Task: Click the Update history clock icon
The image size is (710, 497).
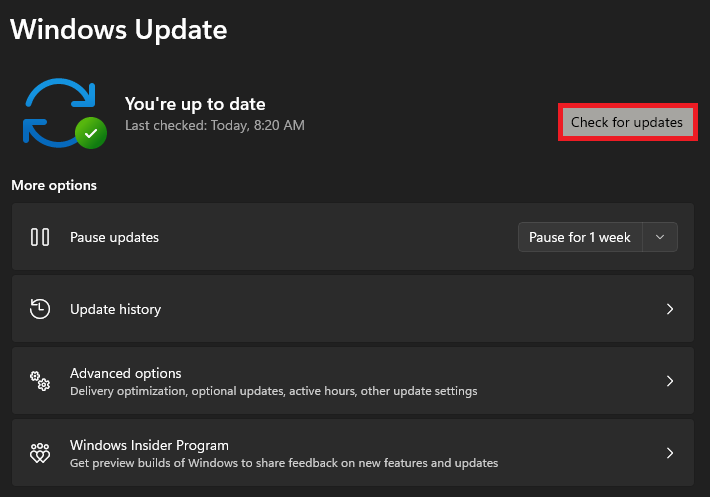Action: click(x=40, y=309)
